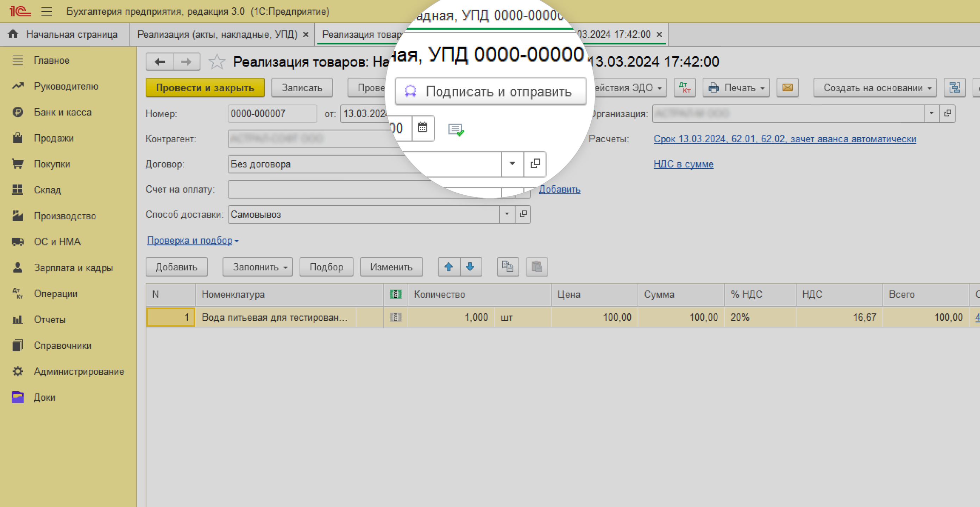980x507 pixels.
Task: Switch to Начальная страница tab
Action: click(65, 34)
